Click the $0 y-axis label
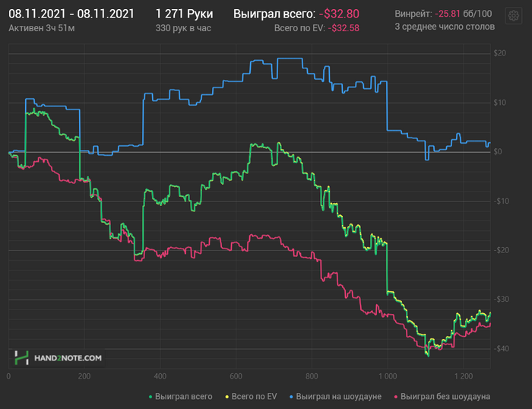This screenshot has width=532, height=409. (498, 152)
